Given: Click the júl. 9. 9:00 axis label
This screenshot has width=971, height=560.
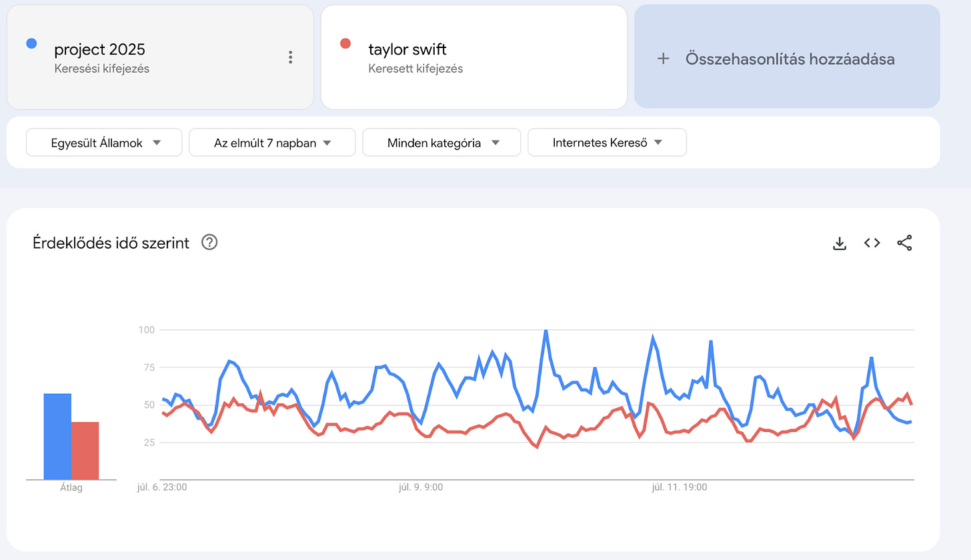Looking at the screenshot, I should (x=420, y=487).
